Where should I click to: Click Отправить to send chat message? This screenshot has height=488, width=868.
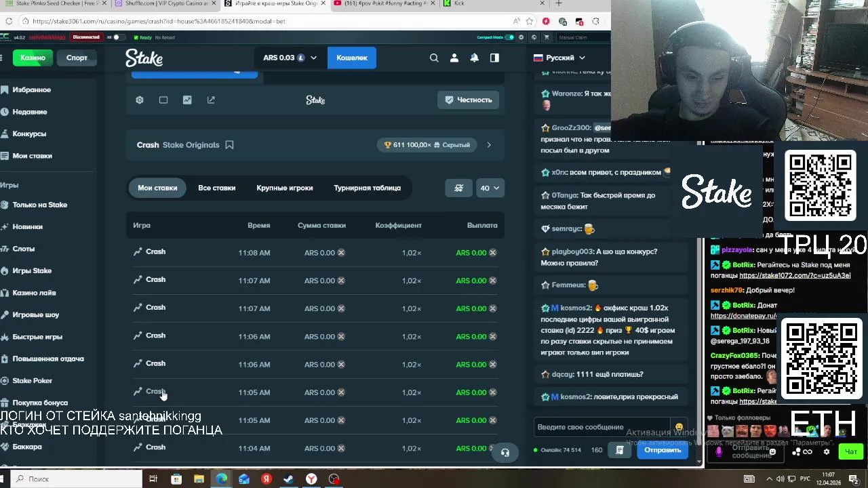[x=663, y=450]
